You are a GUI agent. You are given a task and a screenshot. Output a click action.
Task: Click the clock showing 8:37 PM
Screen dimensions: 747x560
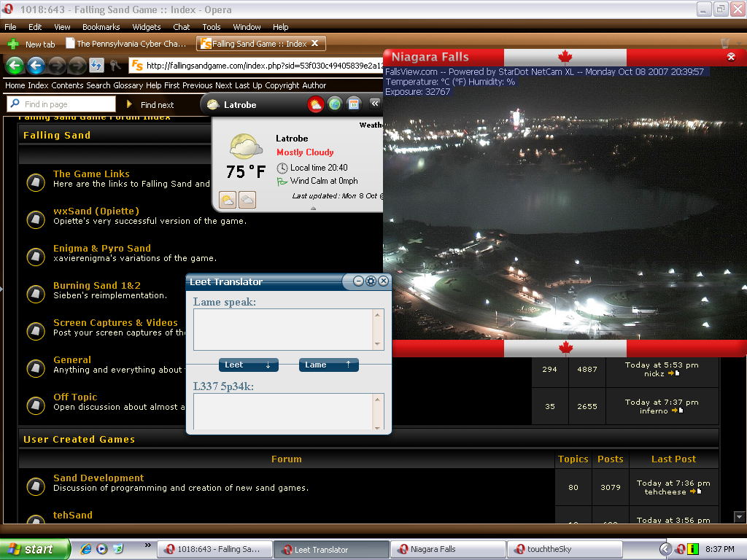[720, 550]
